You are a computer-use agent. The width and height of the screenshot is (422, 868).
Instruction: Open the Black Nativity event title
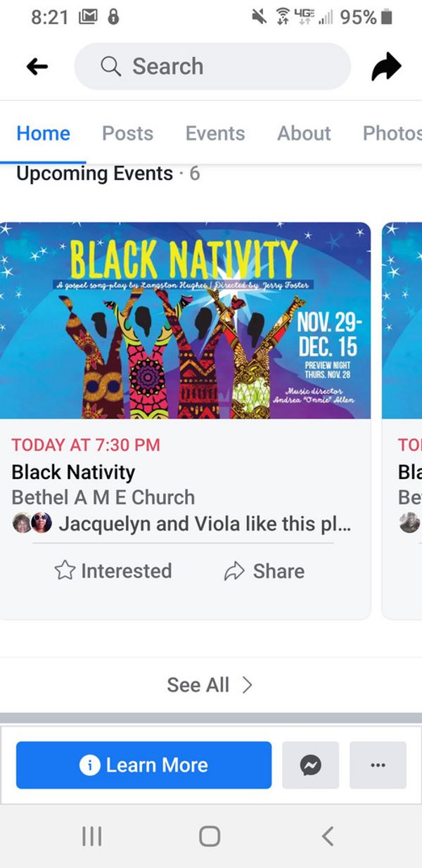73,472
